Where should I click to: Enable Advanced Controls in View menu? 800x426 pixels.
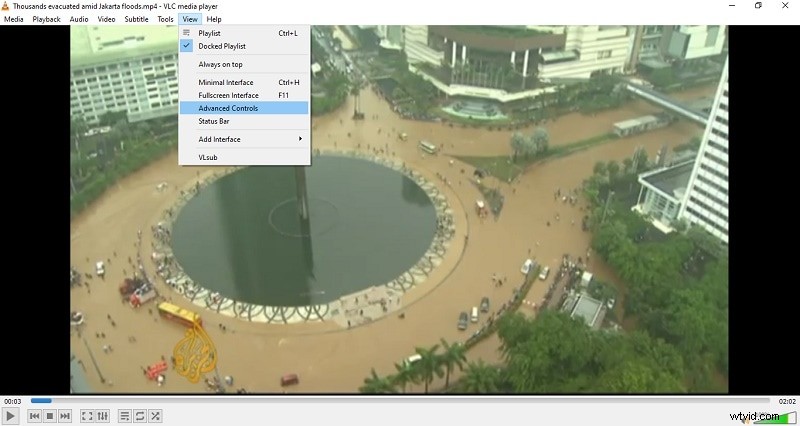[244, 108]
